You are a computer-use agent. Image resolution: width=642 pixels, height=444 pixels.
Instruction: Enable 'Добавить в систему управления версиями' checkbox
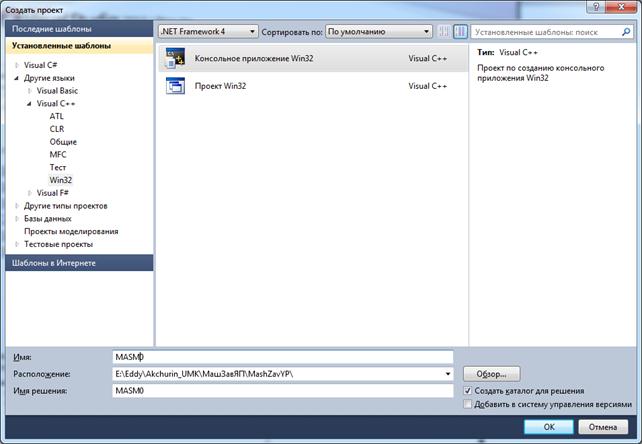(468, 404)
